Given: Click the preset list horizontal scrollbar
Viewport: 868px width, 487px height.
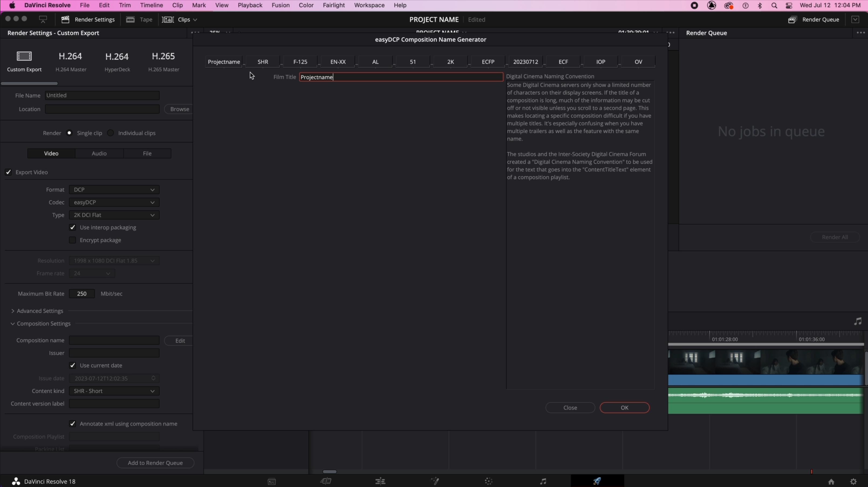Looking at the screenshot, I should coord(29,83).
